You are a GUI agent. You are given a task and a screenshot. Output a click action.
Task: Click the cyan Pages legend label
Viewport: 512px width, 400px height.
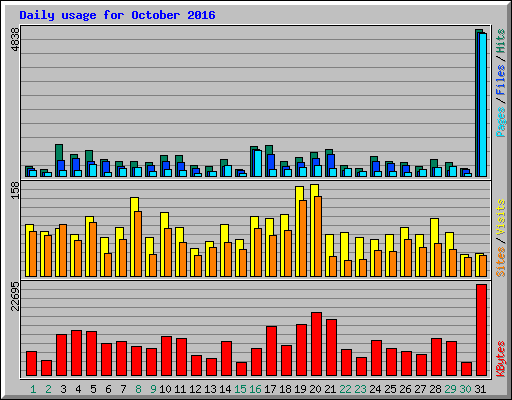point(500,122)
